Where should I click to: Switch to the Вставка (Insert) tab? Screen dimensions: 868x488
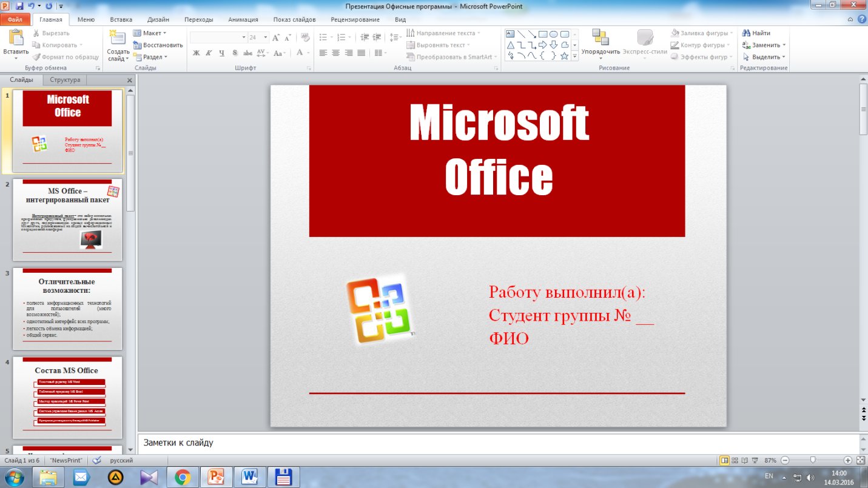(x=121, y=19)
